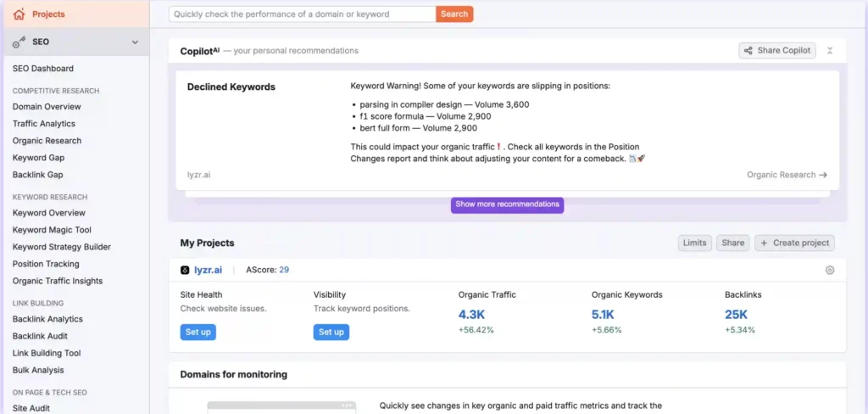Click the Projects label in sidebar

(x=48, y=14)
